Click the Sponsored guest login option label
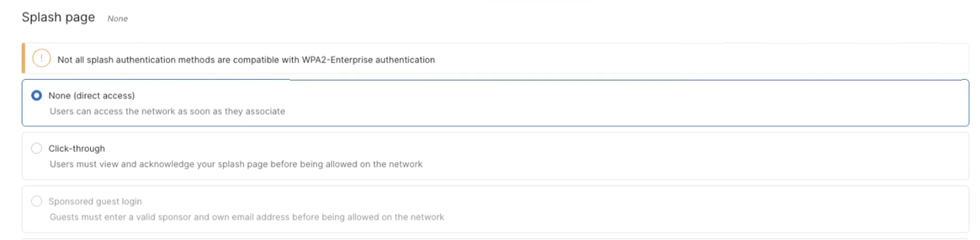This screenshot has height=240, width=980. tap(95, 202)
